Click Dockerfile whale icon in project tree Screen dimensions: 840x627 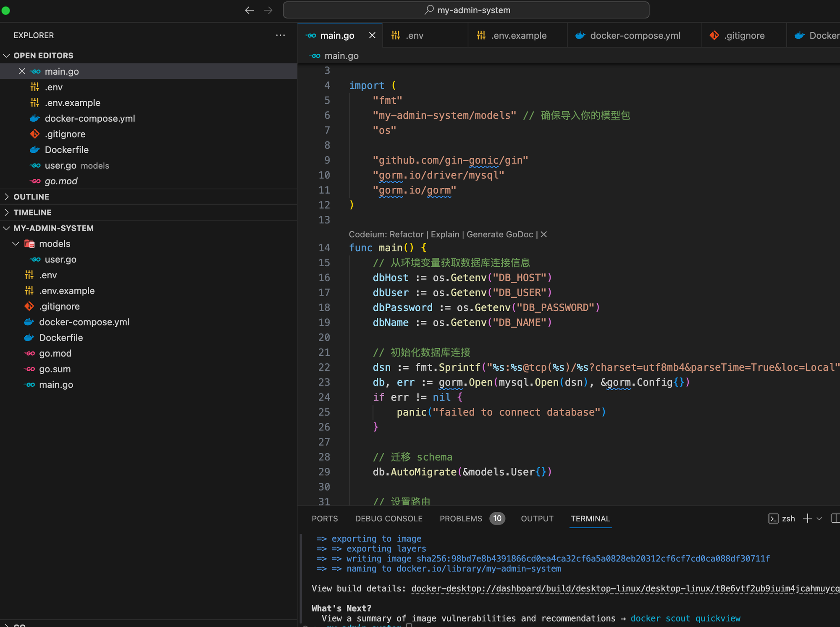[x=29, y=338]
